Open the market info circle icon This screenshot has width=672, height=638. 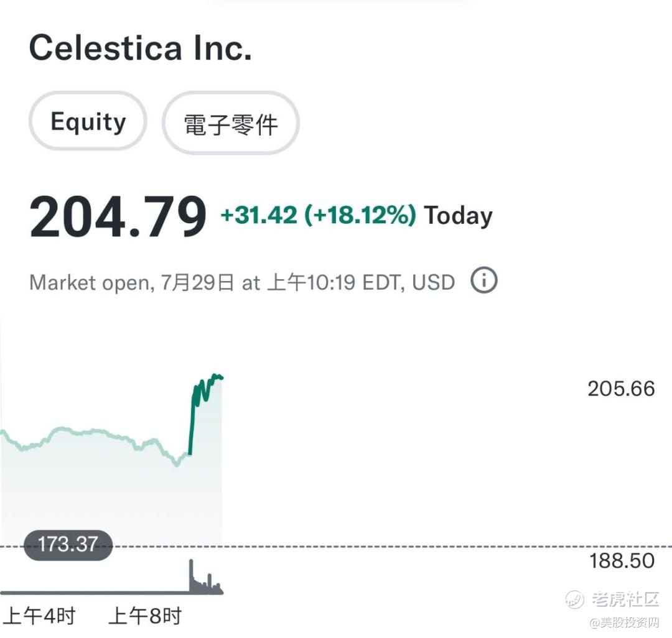tap(484, 280)
